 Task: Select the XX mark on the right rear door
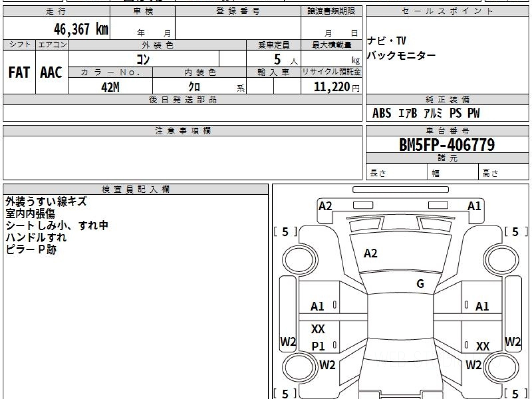point(483,347)
